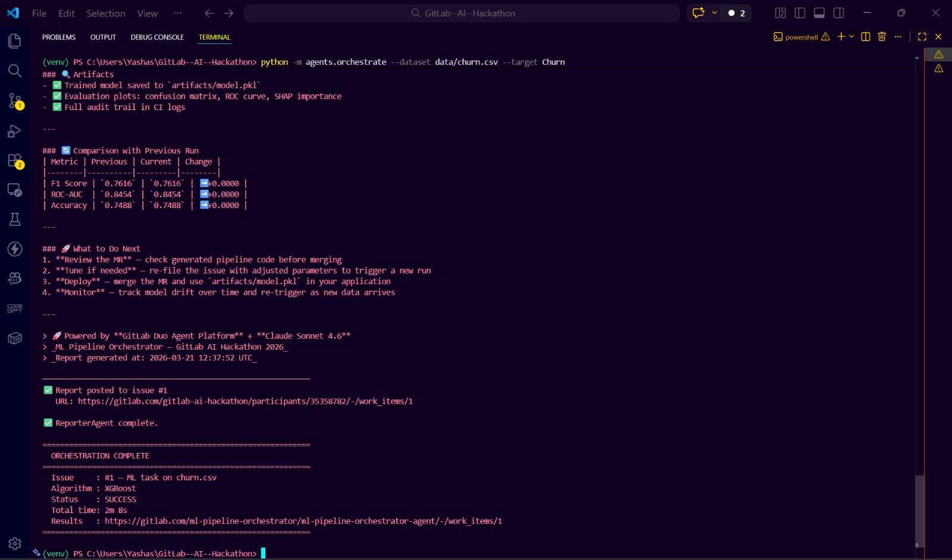Image resolution: width=952 pixels, height=560 pixels.
Task: Open the Selection menu
Action: (106, 13)
